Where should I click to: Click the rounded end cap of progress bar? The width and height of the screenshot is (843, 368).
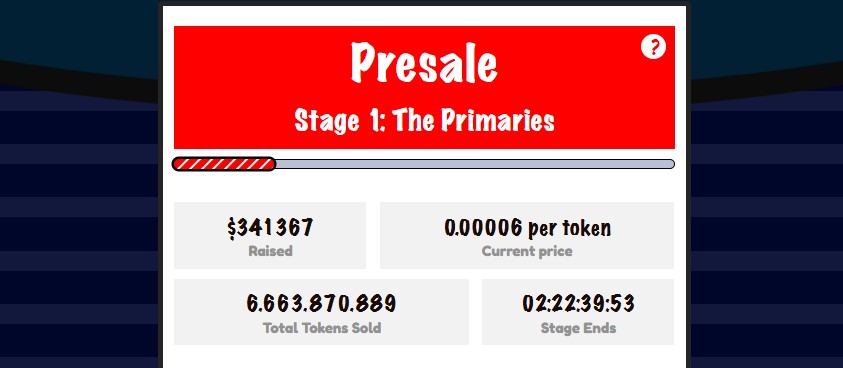click(670, 164)
